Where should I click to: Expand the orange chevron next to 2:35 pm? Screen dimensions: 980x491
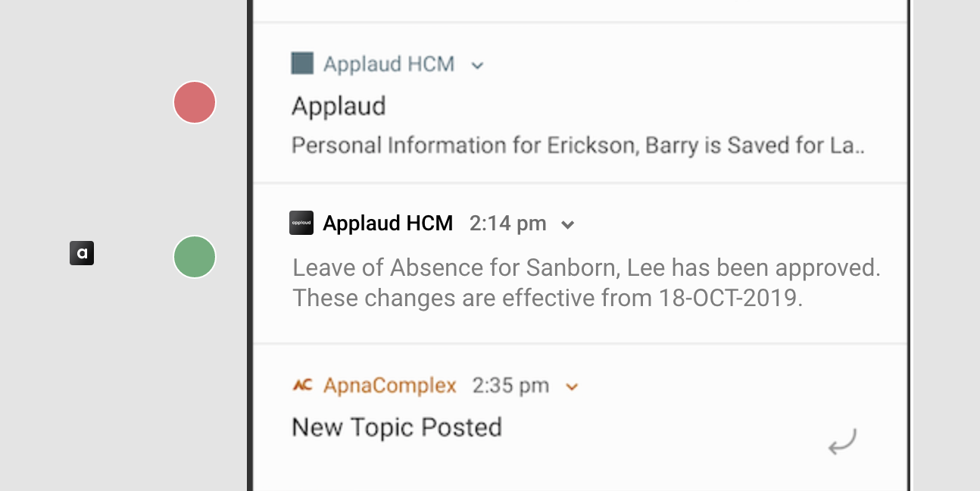(x=572, y=387)
